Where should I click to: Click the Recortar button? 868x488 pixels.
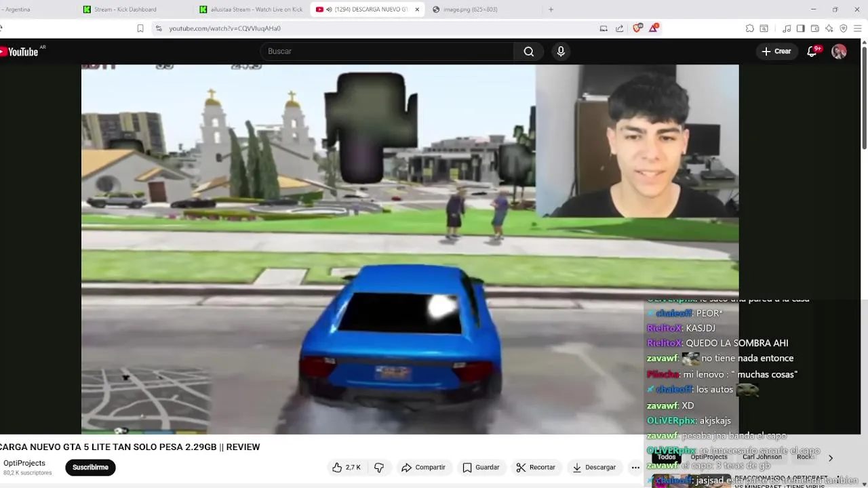pyautogui.click(x=536, y=467)
